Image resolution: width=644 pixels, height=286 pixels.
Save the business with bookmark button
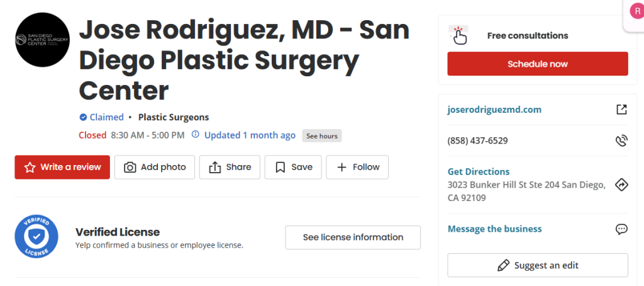tap(293, 167)
